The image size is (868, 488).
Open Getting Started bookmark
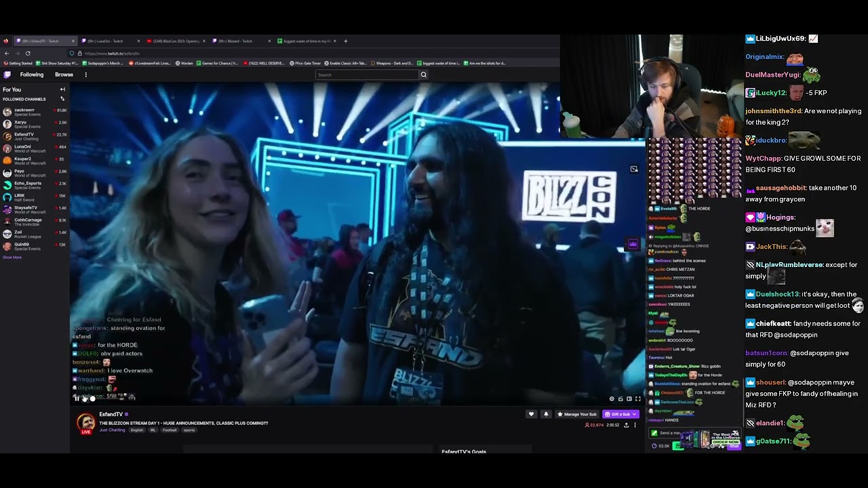[18, 63]
